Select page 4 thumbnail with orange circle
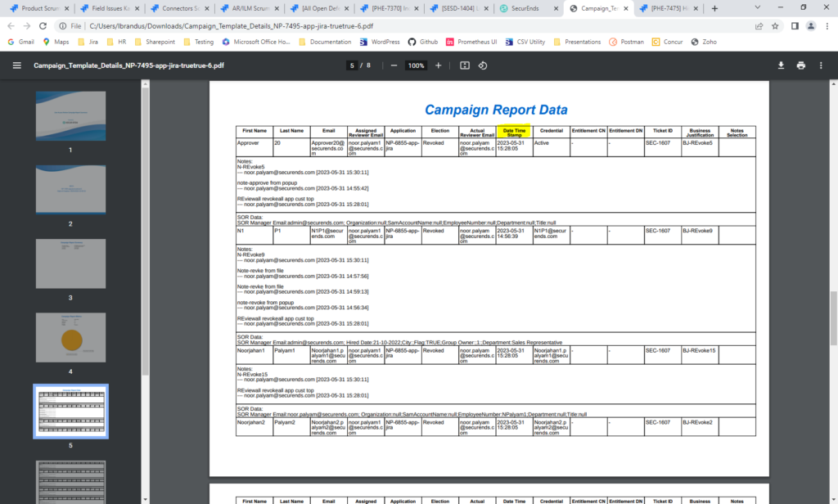The width and height of the screenshot is (838, 504). pos(70,337)
